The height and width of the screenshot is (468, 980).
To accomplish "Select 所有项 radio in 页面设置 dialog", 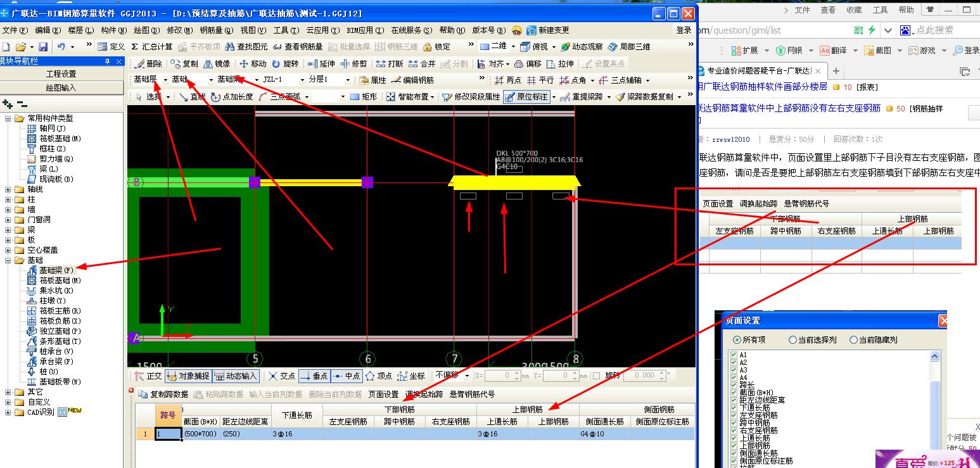I will click(x=735, y=340).
